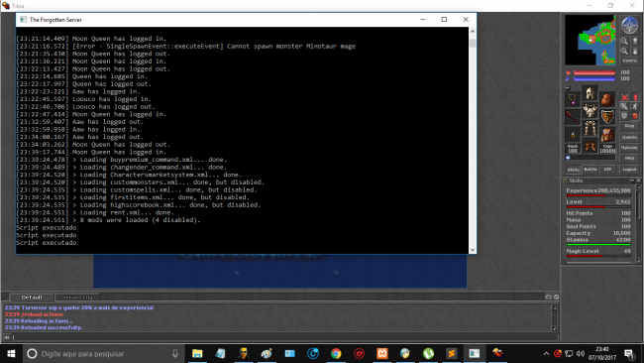Enable chase opponent running figure mode
Viewport: 644px width, 363px height.
click(x=635, y=107)
